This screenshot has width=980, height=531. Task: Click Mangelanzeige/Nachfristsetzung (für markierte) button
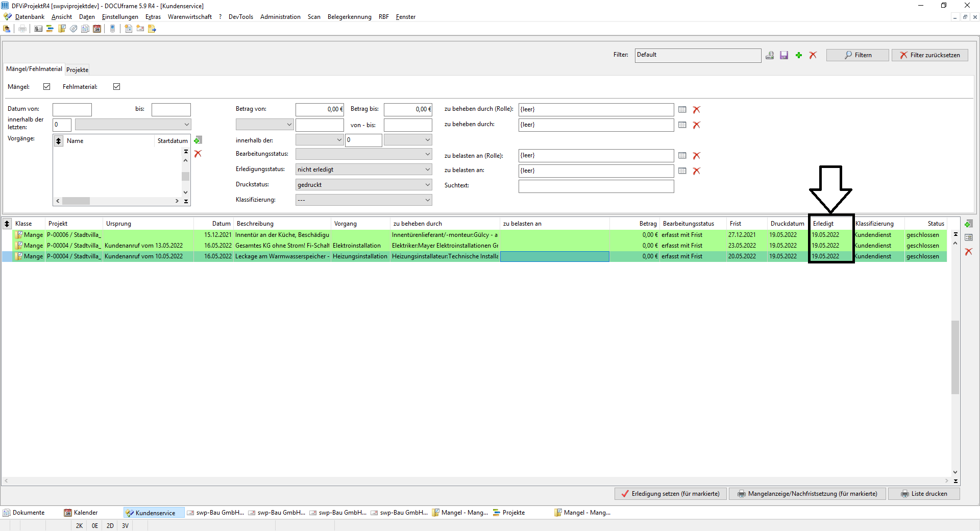807,494
